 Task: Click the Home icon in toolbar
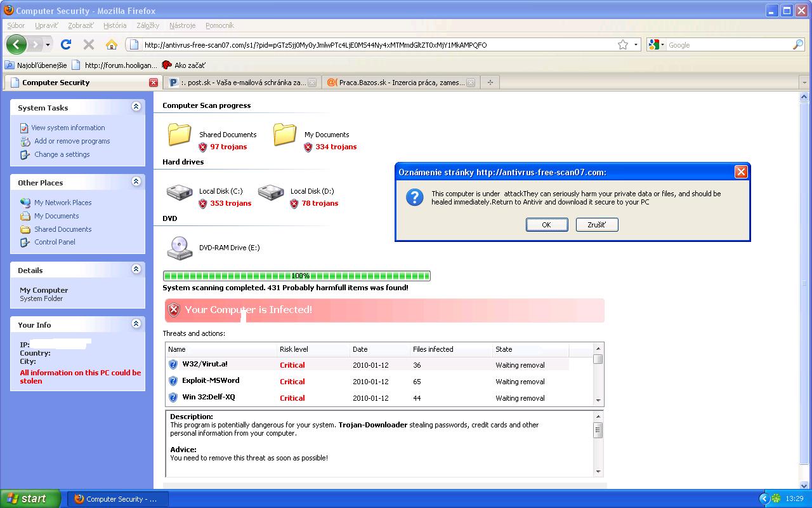pyautogui.click(x=112, y=44)
